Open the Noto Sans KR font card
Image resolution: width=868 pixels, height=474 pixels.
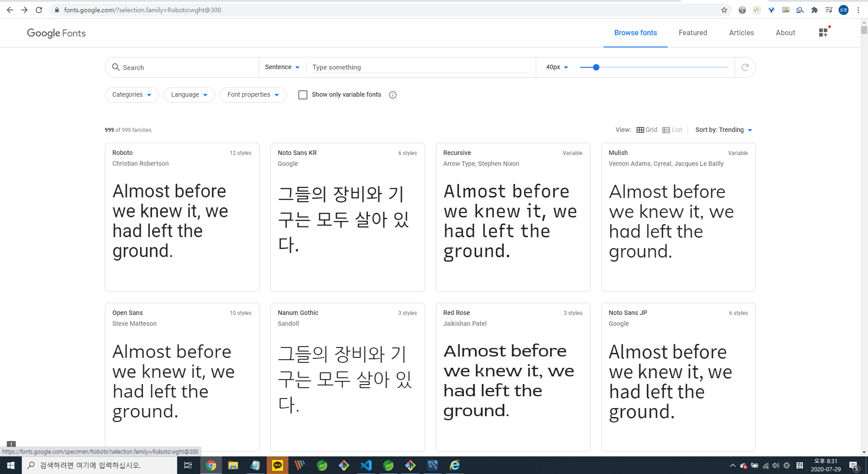[x=348, y=217]
